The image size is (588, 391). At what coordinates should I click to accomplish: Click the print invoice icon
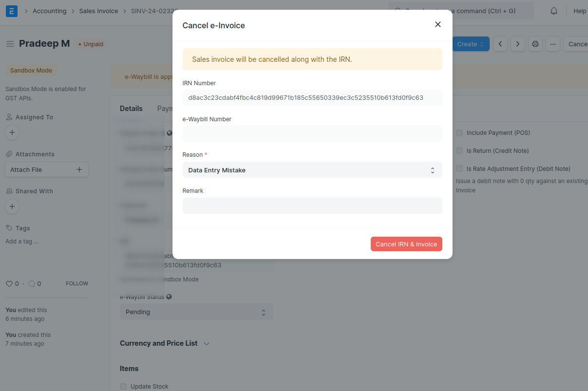[535, 44]
